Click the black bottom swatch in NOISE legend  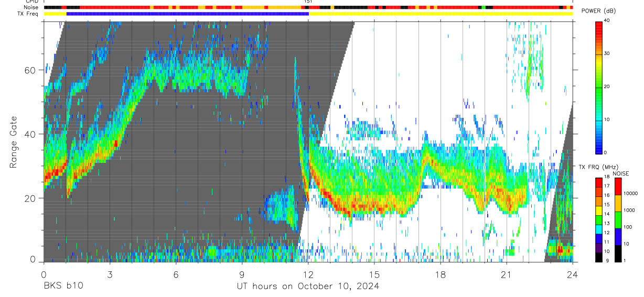pos(618,254)
